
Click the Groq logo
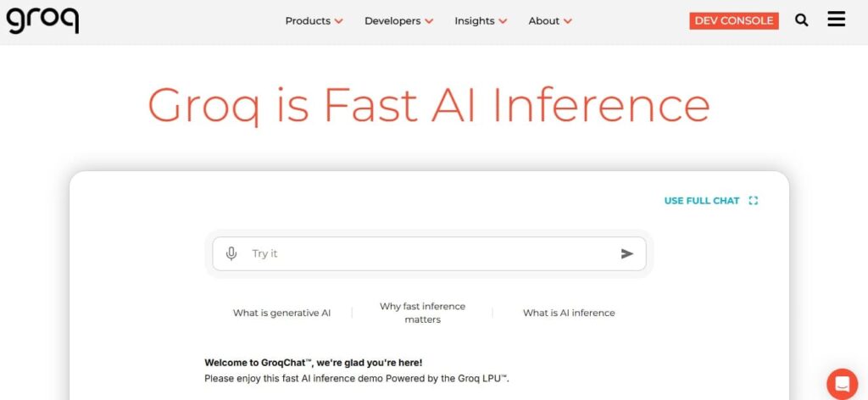[x=42, y=19]
